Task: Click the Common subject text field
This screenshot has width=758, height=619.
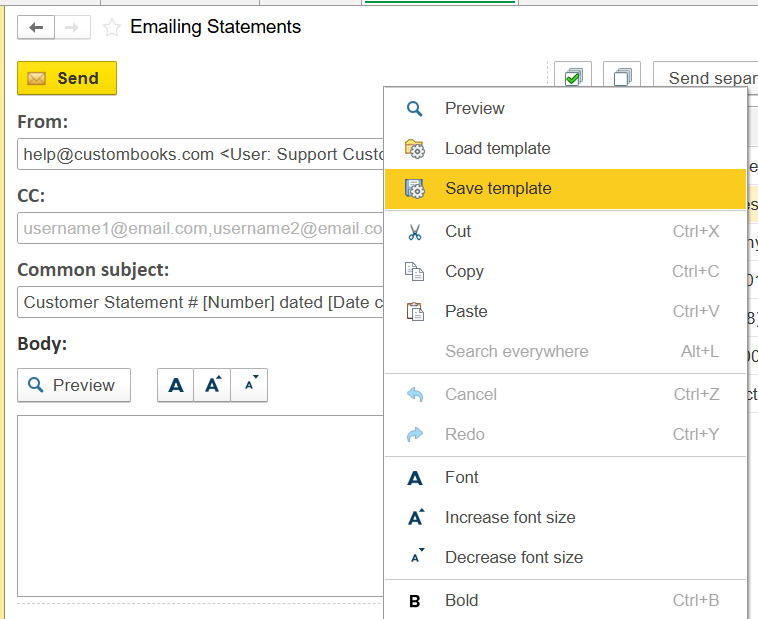Action: [200, 302]
